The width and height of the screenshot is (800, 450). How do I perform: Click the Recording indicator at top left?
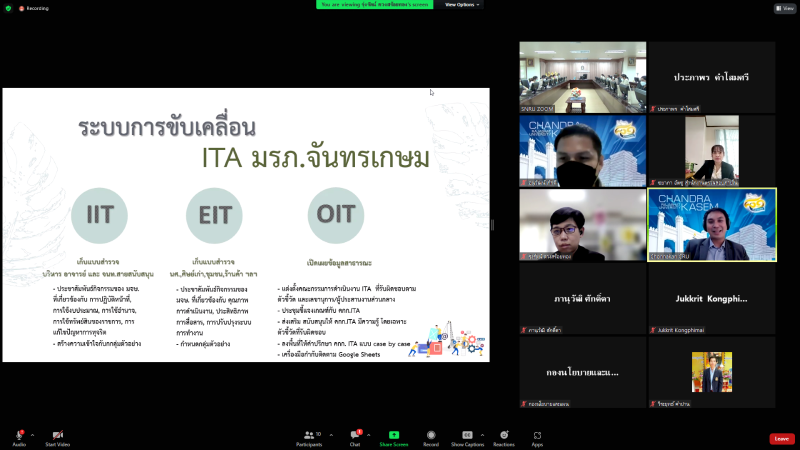35,8
